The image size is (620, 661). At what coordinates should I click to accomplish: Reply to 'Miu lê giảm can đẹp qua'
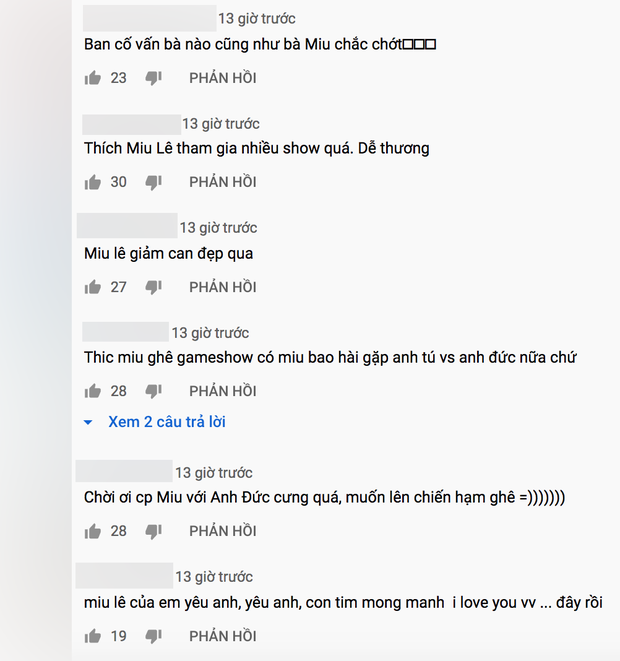223,287
